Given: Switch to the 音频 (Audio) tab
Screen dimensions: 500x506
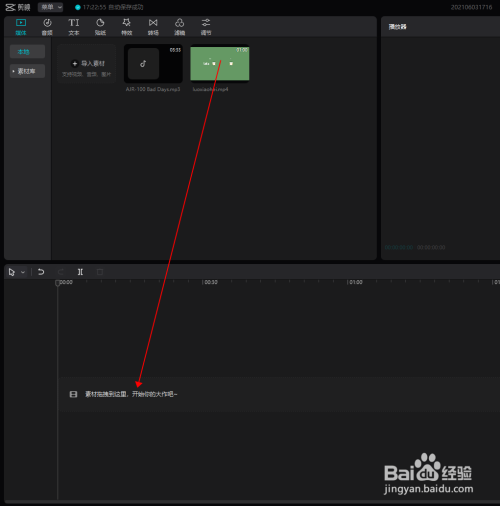Looking at the screenshot, I should tap(47, 27).
